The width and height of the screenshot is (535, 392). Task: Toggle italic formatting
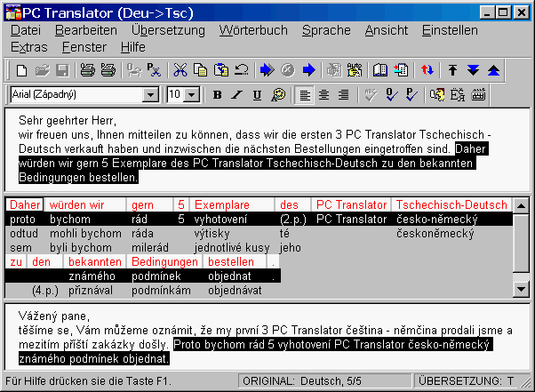pyautogui.click(x=236, y=95)
